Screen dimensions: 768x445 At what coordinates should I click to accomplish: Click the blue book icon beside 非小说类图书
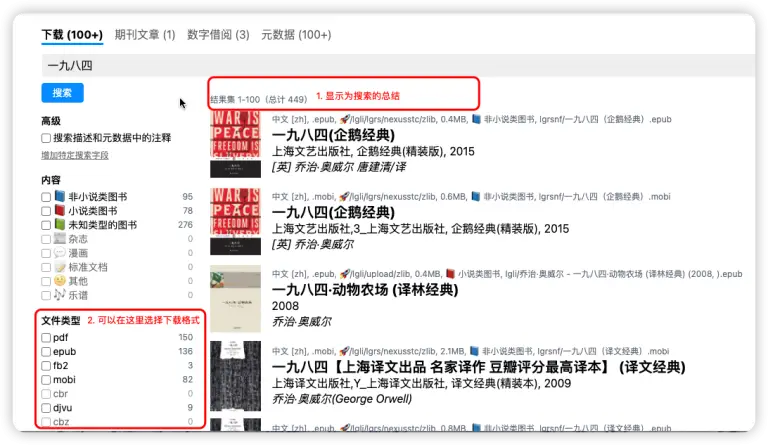click(x=60, y=196)
